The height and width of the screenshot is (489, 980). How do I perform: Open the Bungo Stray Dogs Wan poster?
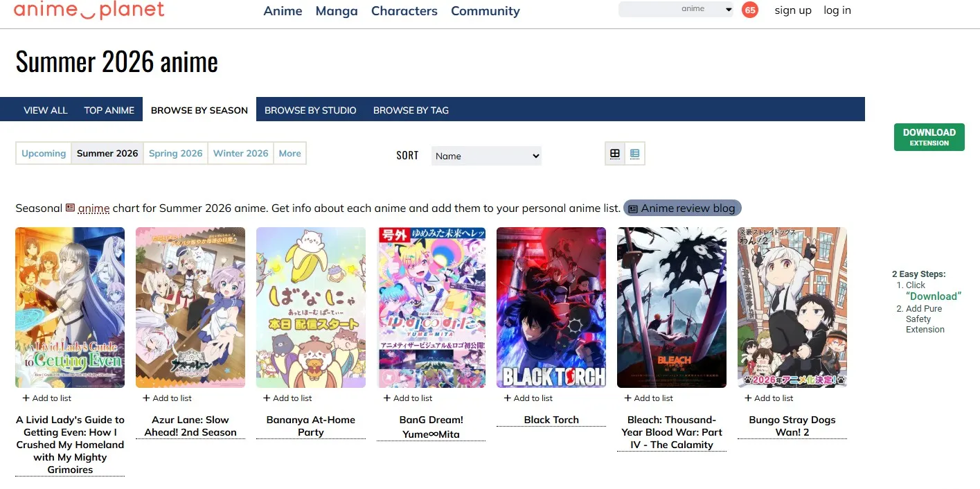click(792, 308)
